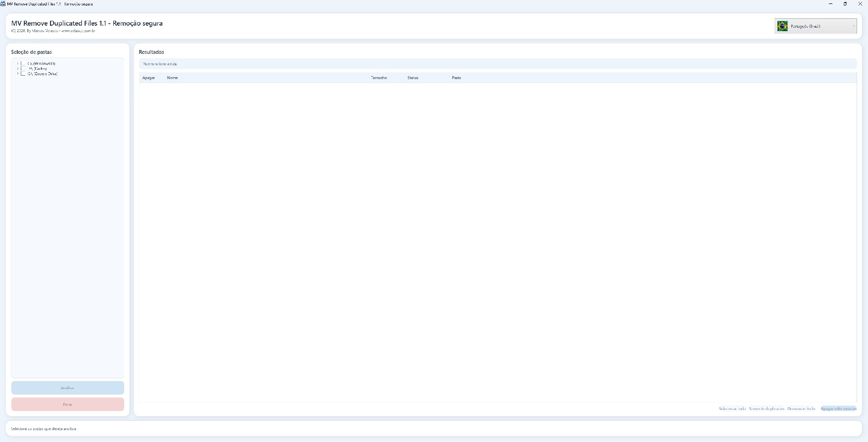Click the "Seleção de pastas" heading
Screen dimensions: 868x442
click(x=32, y=52)
